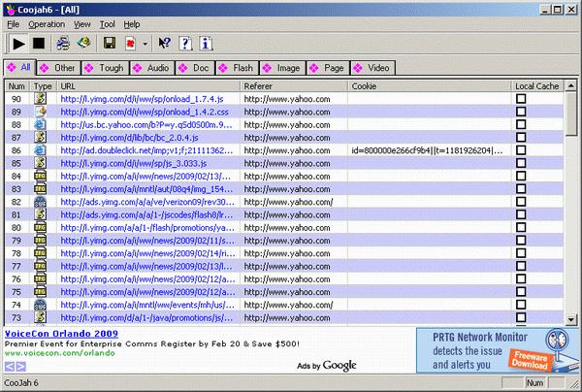
Task: Open the View menu
Action: pos(81,24)
